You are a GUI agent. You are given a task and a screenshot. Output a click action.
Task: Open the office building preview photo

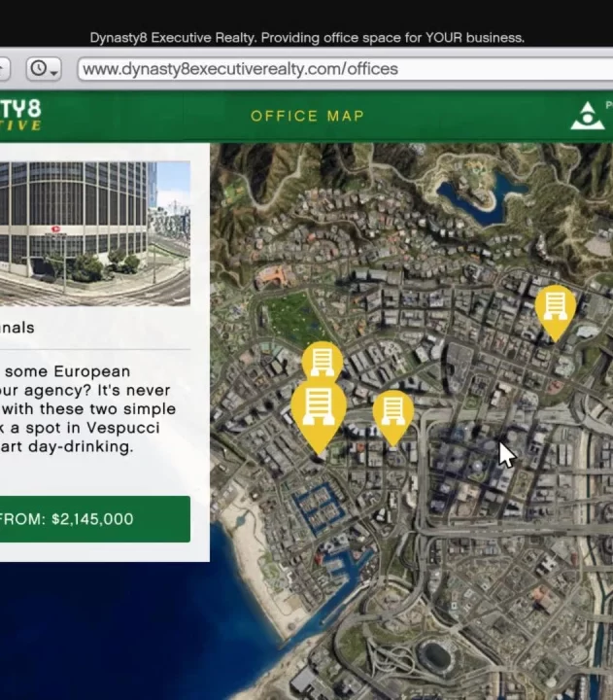pos(95,233)
